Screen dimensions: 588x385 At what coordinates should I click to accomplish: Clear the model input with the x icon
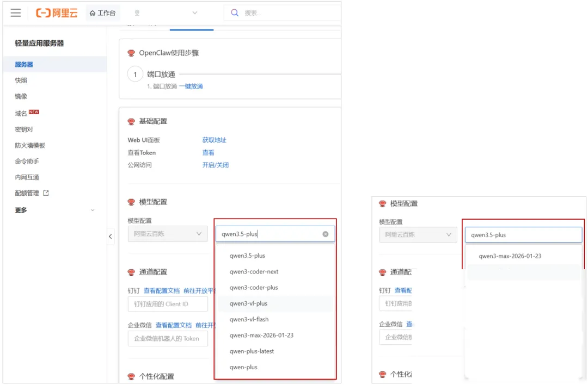click(326, 234)
